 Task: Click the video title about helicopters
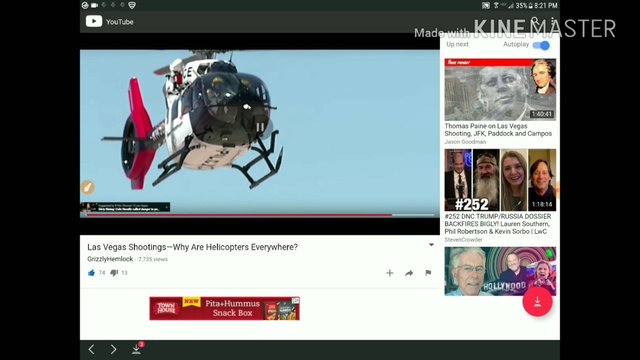click(x=192, y=247)
